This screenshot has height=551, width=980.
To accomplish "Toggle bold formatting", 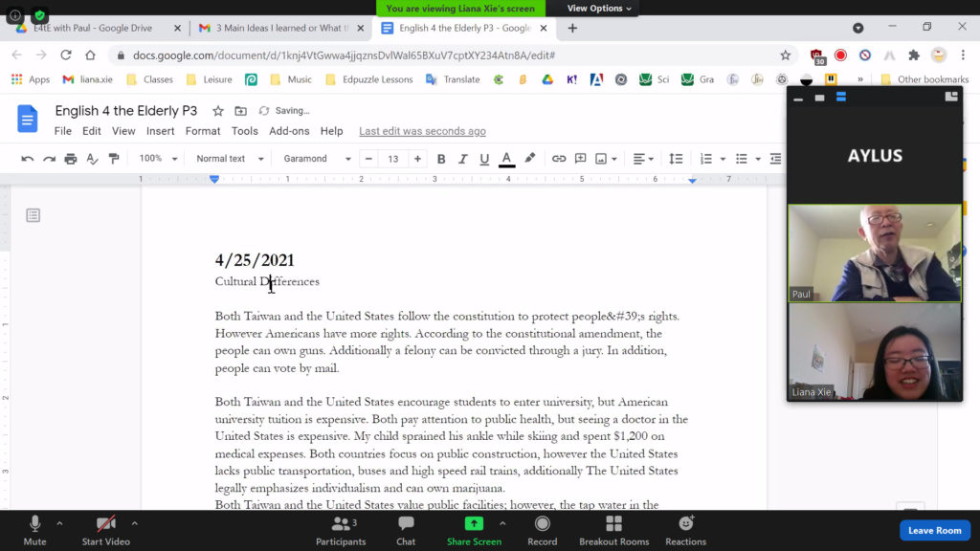I will (440, 159).
